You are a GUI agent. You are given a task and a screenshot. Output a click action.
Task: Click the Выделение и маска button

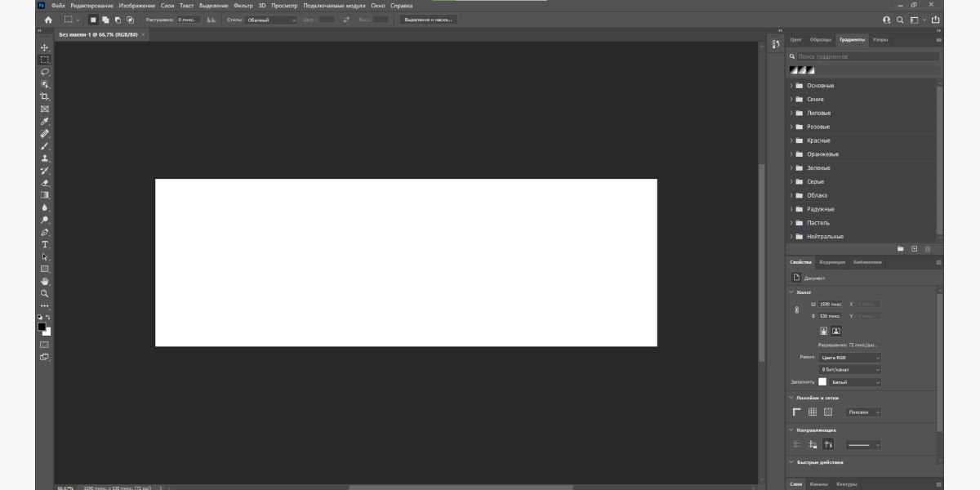click(x=428, y=20)
